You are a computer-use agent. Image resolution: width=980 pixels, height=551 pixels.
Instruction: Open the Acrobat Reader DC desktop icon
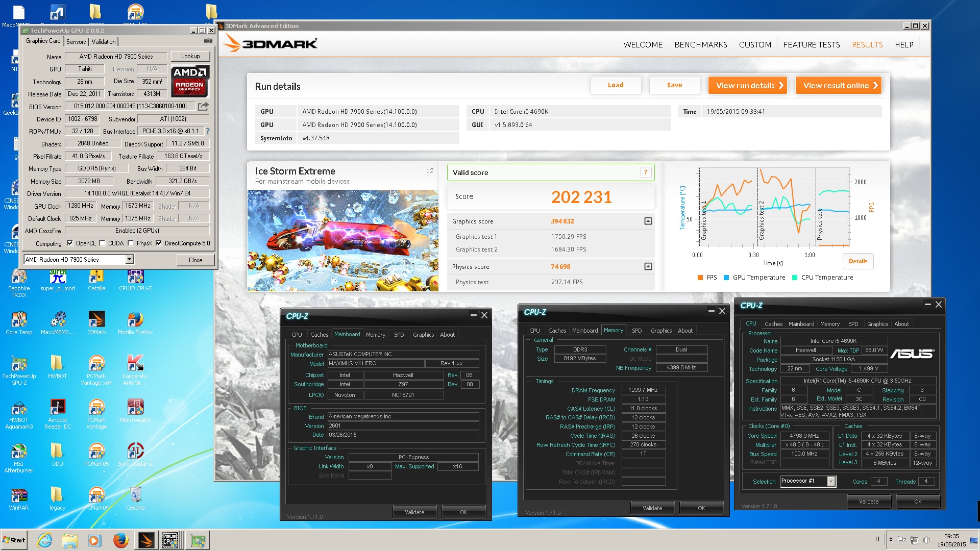pos(58,415)
